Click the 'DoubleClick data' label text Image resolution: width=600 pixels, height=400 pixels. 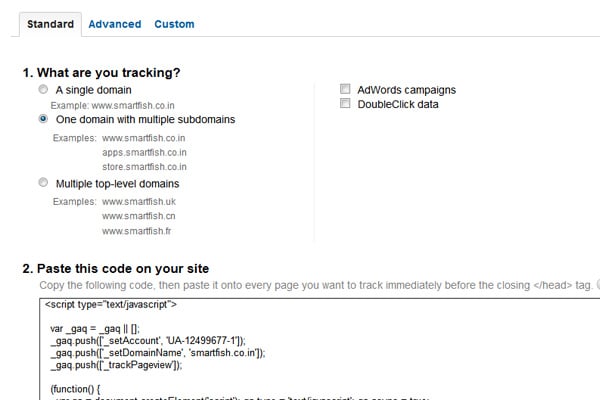coord(398,104)
